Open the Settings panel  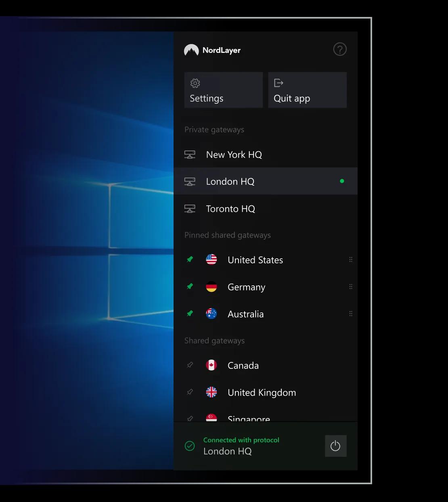(x=223, y=90)
